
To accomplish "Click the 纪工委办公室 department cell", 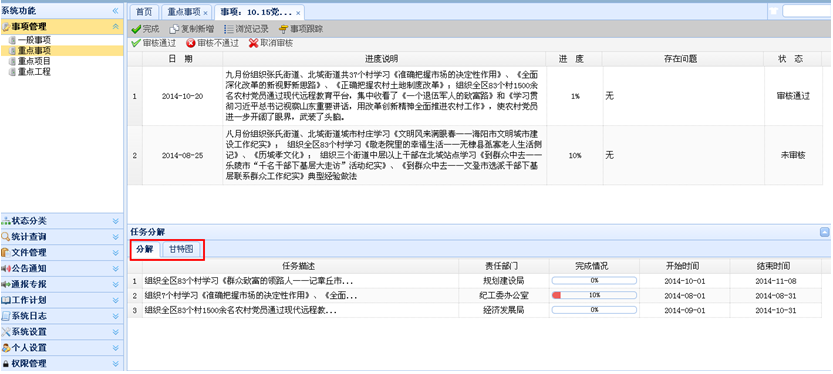I will 503,295.
